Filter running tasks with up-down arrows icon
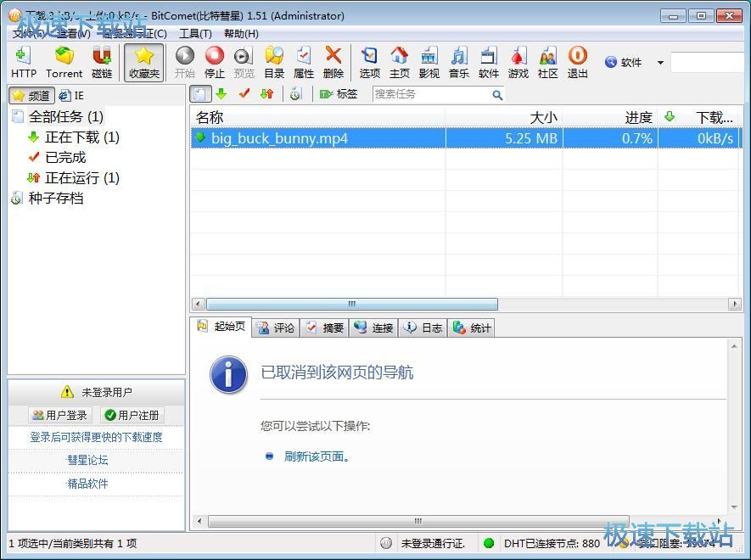Screen dimensions: 751x560 point(266,94)
